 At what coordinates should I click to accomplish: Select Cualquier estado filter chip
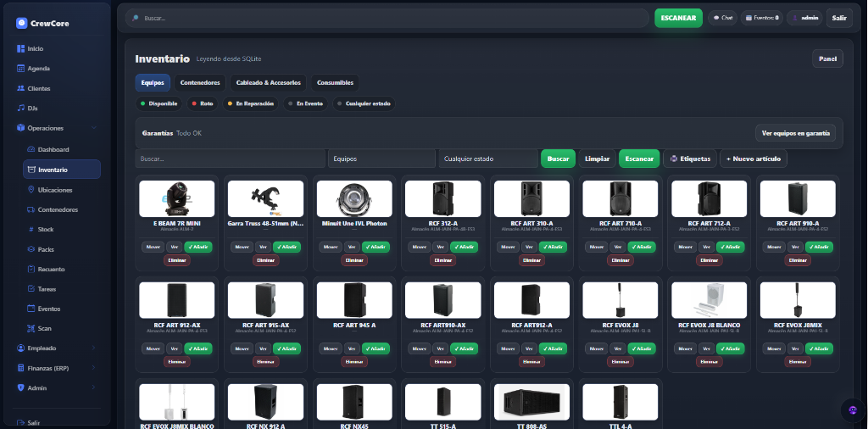pos(364,103)
